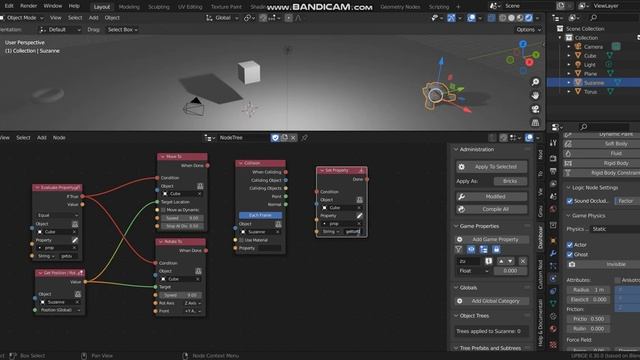Click Rigid Body physics button
This screenshot has width=640, height=360.
point(603,163)
